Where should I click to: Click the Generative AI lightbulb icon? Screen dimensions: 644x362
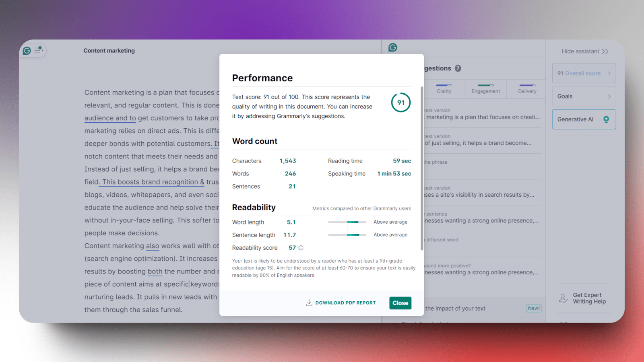tap(606, 119)
